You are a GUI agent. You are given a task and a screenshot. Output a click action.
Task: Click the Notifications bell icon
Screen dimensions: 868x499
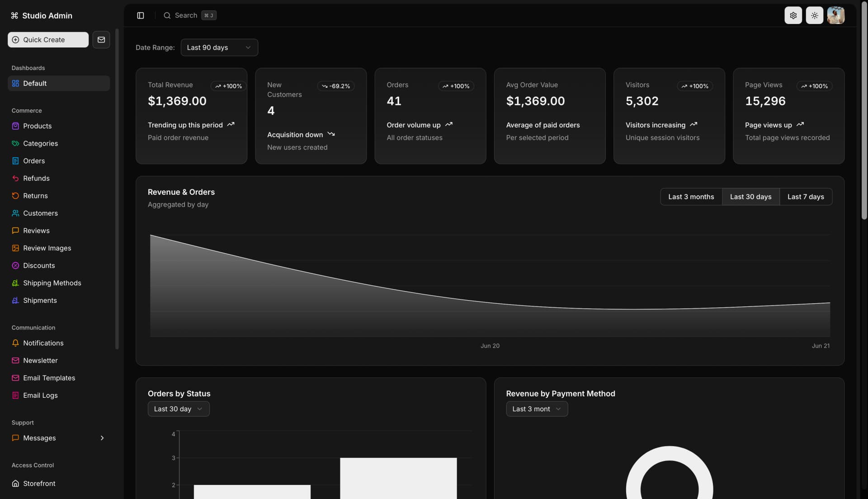point(15,343)
